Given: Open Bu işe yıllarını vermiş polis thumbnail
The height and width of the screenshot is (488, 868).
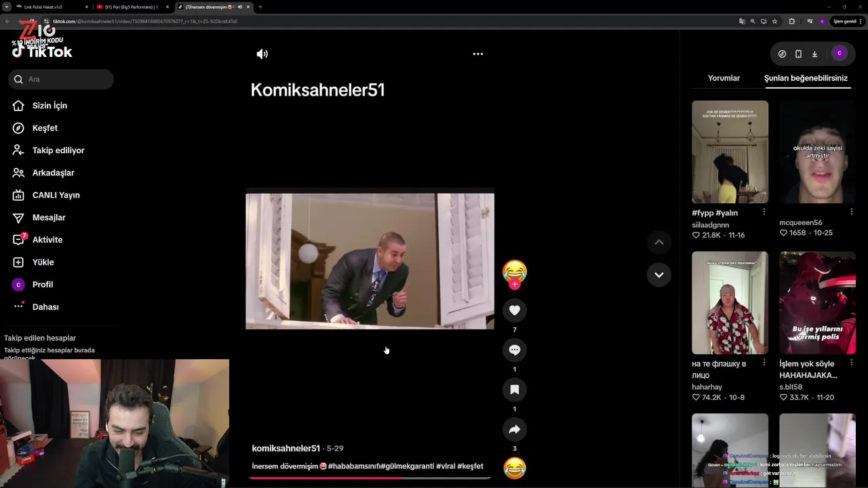Looking at the screenshot, I should tap(817, 302).
